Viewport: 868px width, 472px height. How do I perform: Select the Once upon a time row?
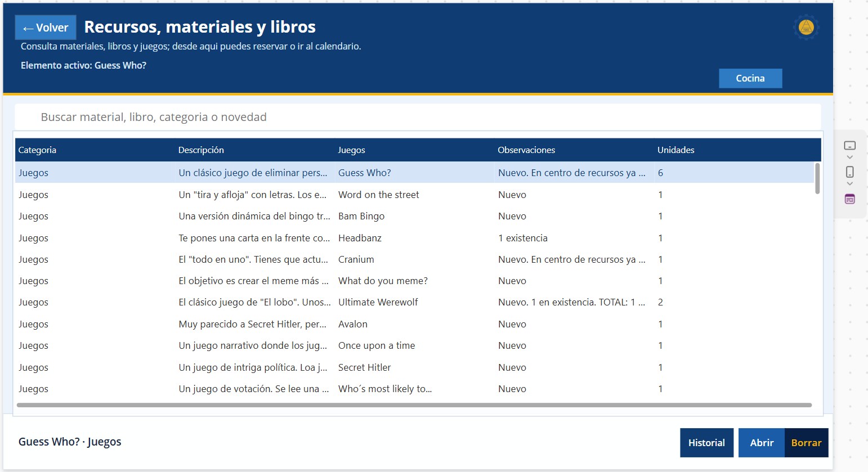click(414, 345)
